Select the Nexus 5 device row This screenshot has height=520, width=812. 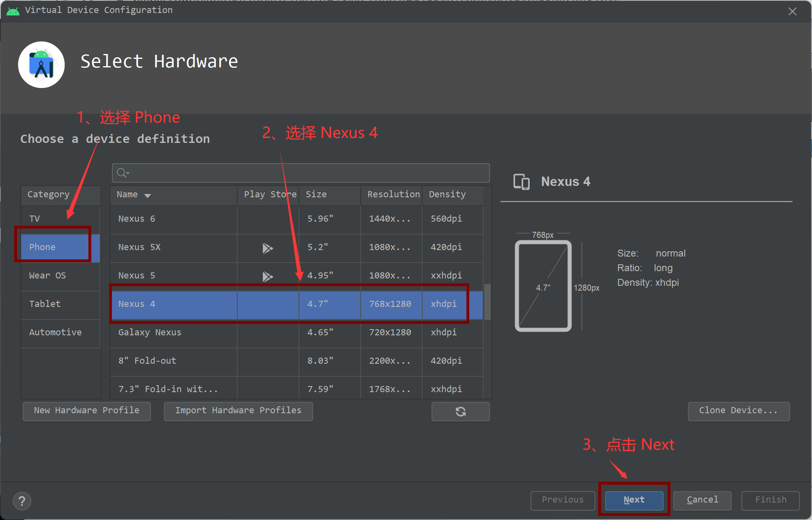[296, 276]
